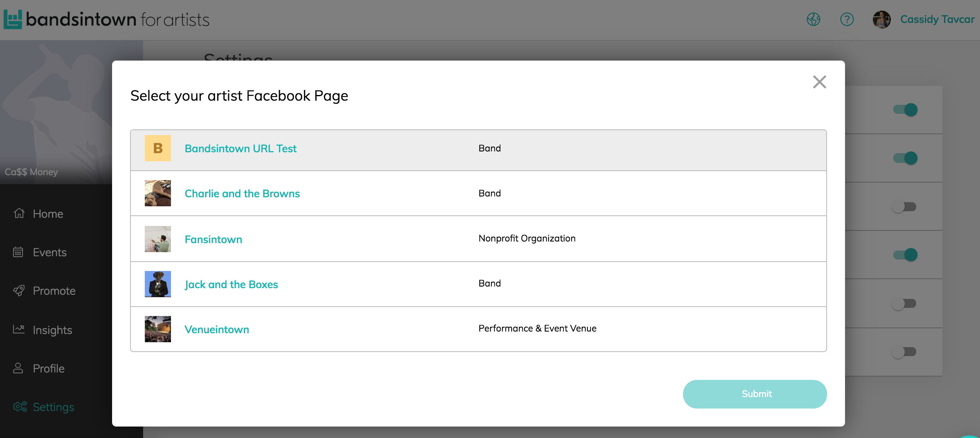The image size is (980, 438).
Task: Click the Venueintown page thumbnail
Action: pos(157,329)
